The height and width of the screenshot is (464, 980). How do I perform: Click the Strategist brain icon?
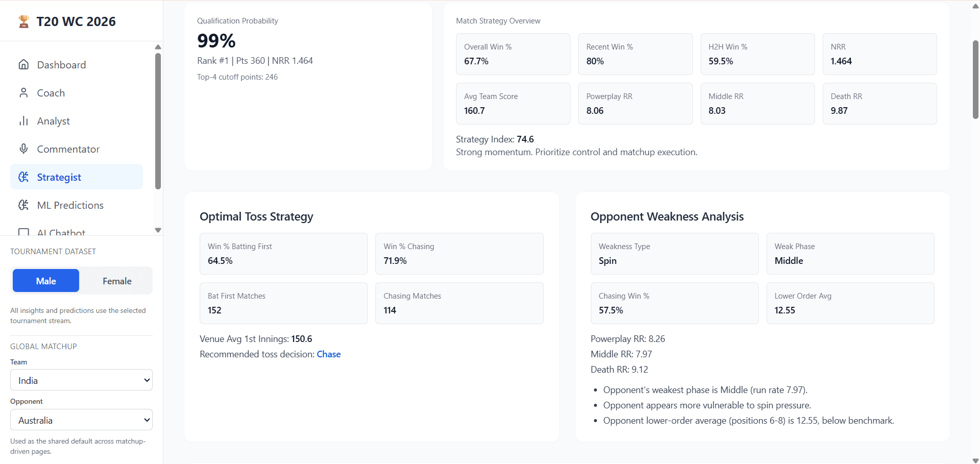point(23,177)
